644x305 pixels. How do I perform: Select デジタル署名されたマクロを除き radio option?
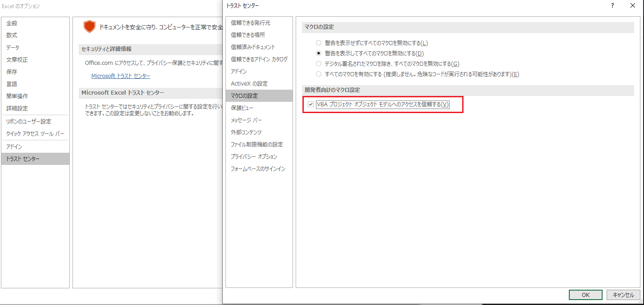click(319, 64)
